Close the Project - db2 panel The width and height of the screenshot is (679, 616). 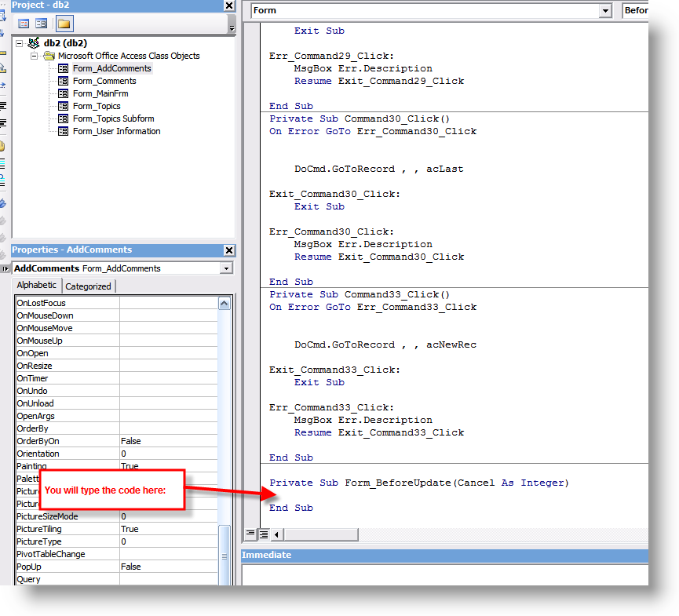(229, 5)
